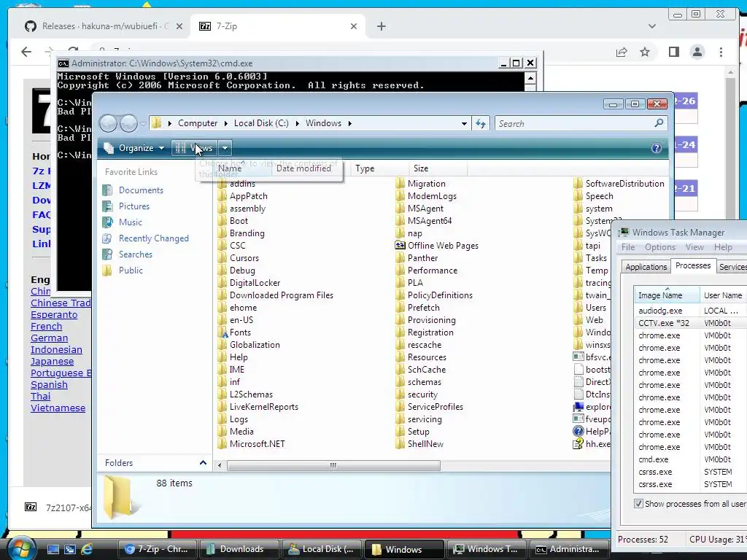Open Task Manager File menu
The width and height of the screenshot is (747, 560).
[x=628, y=247]
